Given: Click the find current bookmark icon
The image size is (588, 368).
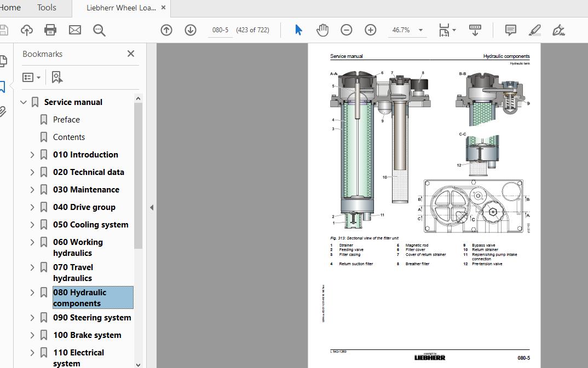Looking at the screenshot, I should pos(57,78).
